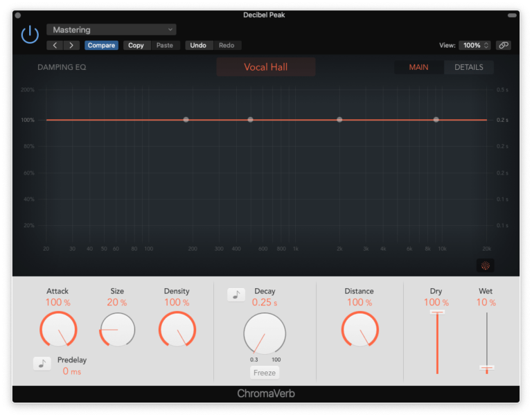Screen dimensions: 532x417
Task: Click the red visualization icon below graph
Action: pos(485,266)
